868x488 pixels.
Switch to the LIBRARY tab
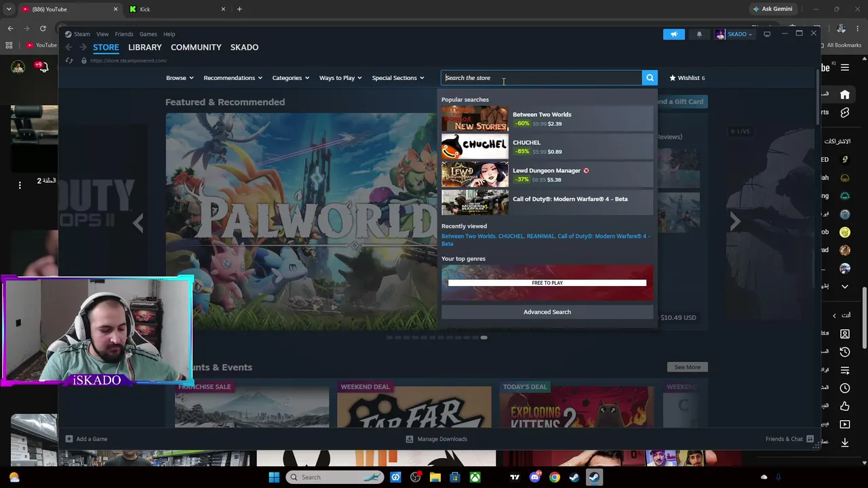point(145,47)
